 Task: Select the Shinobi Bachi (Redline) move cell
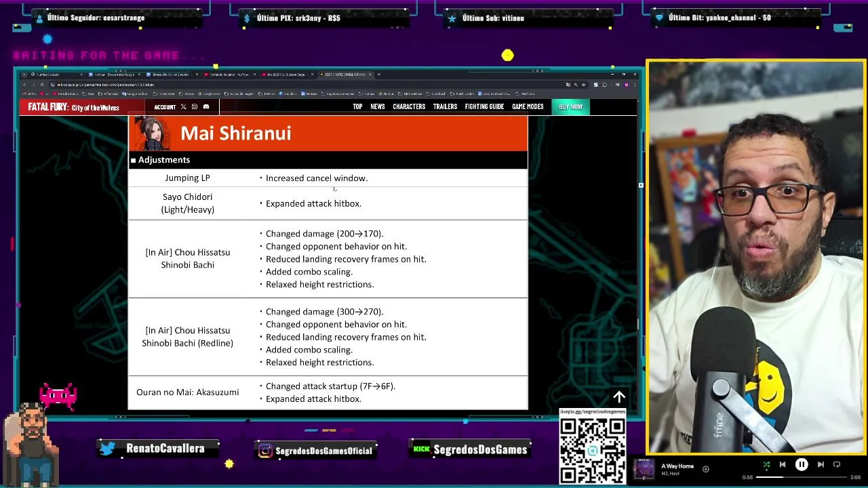tap(187, 337)
